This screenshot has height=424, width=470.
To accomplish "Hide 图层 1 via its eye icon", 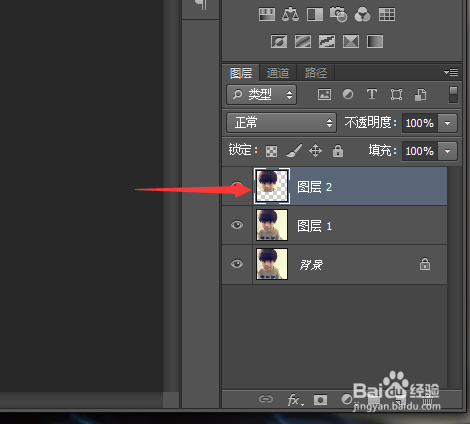I will 237,225.
